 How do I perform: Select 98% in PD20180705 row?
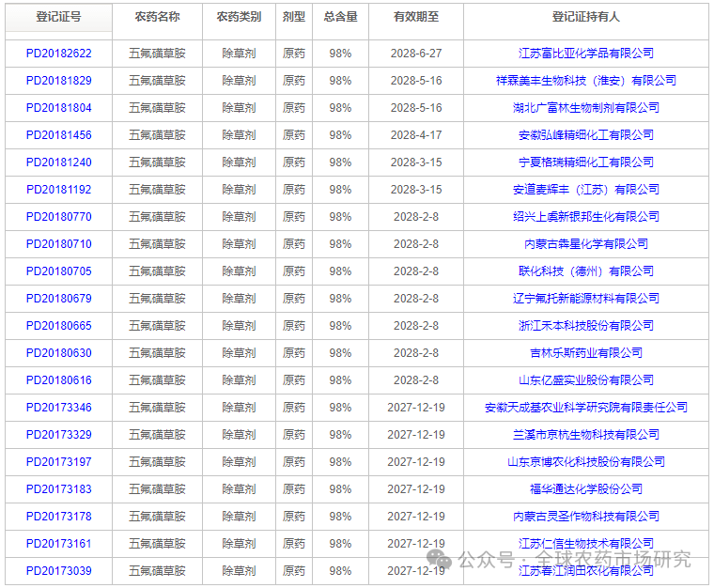pos(341,271)
